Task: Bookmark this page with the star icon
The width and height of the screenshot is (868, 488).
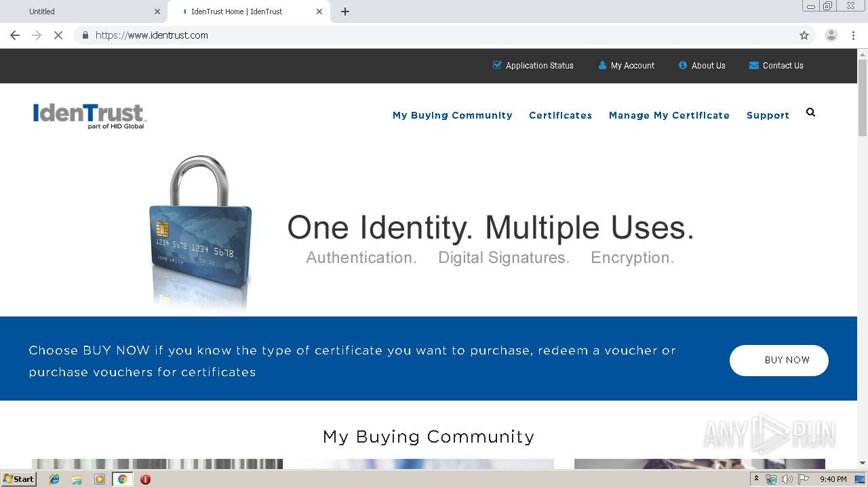Action: click(804, 35)
